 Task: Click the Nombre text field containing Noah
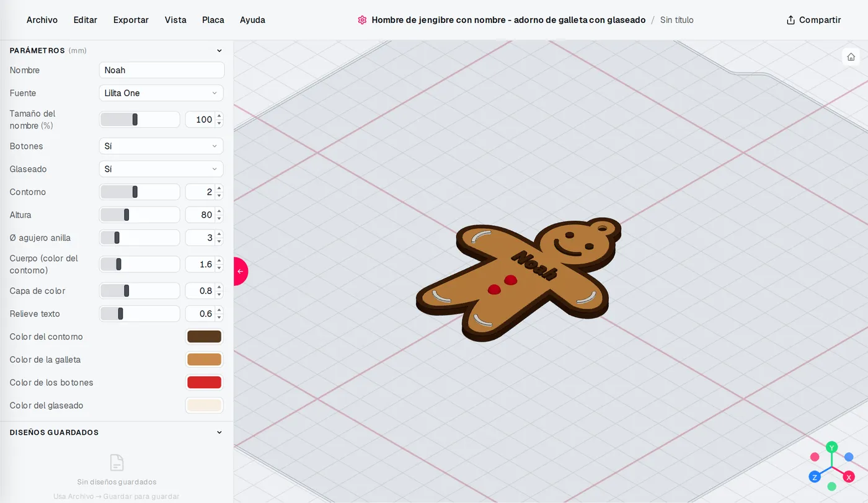point(161,70)
